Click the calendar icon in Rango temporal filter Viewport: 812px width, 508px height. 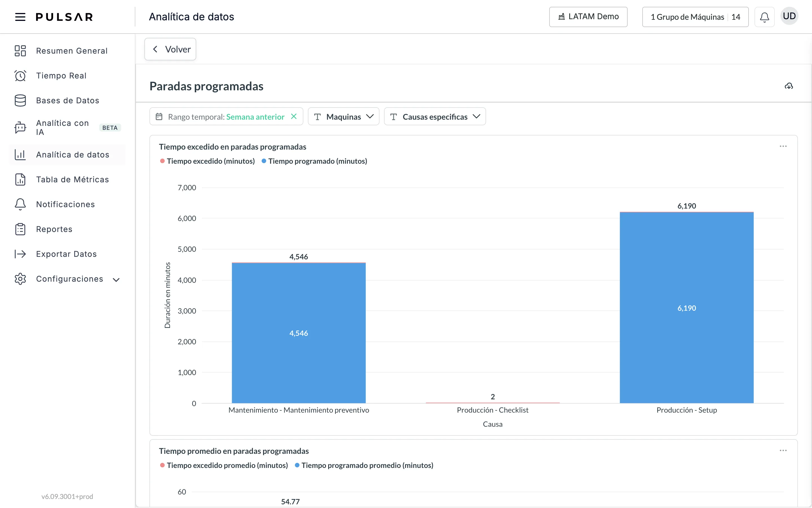(159, 117)
